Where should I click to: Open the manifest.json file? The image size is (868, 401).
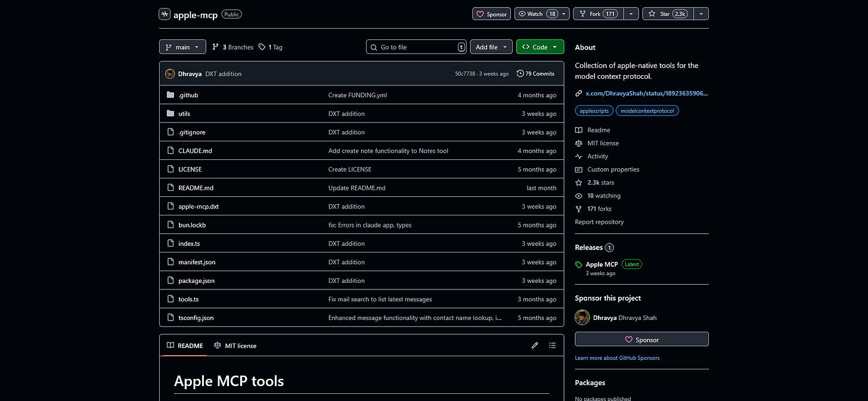point(197,262)
